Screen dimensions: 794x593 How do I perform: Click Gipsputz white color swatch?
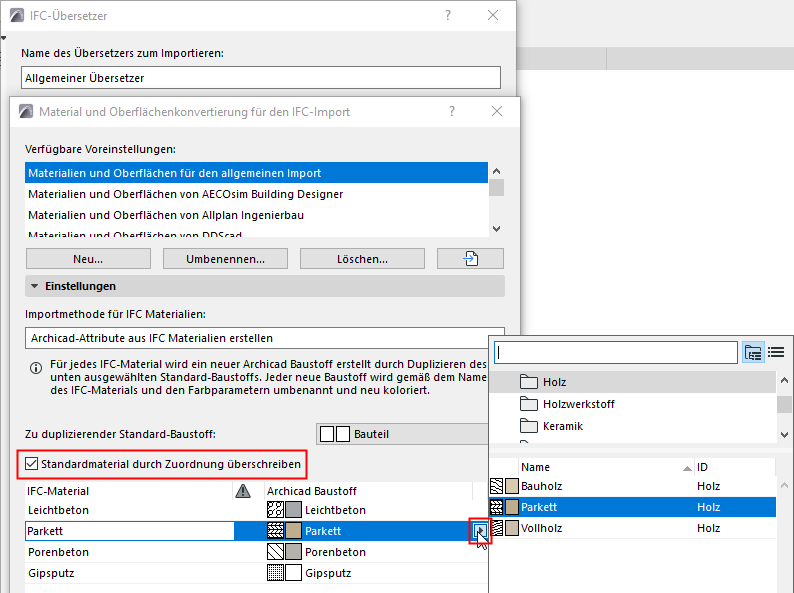point(293,573)
